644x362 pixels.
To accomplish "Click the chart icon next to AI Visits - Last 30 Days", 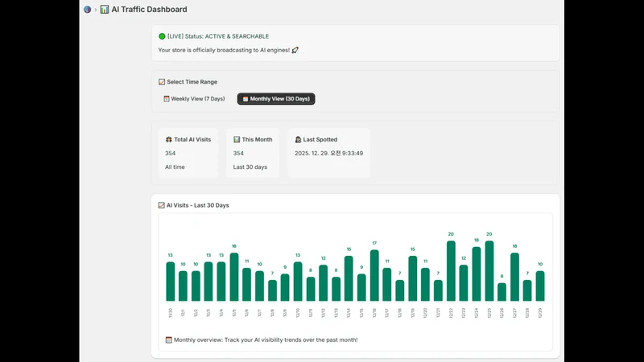I will point(162,205).
